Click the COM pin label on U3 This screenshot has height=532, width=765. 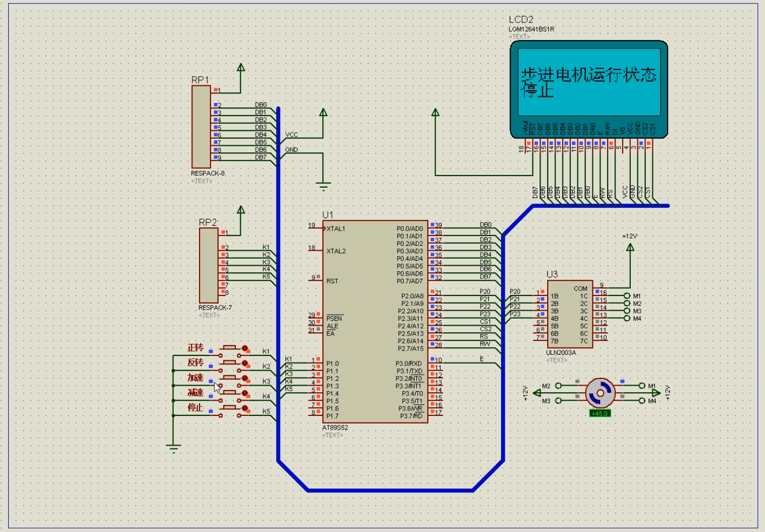click(581, 288)
